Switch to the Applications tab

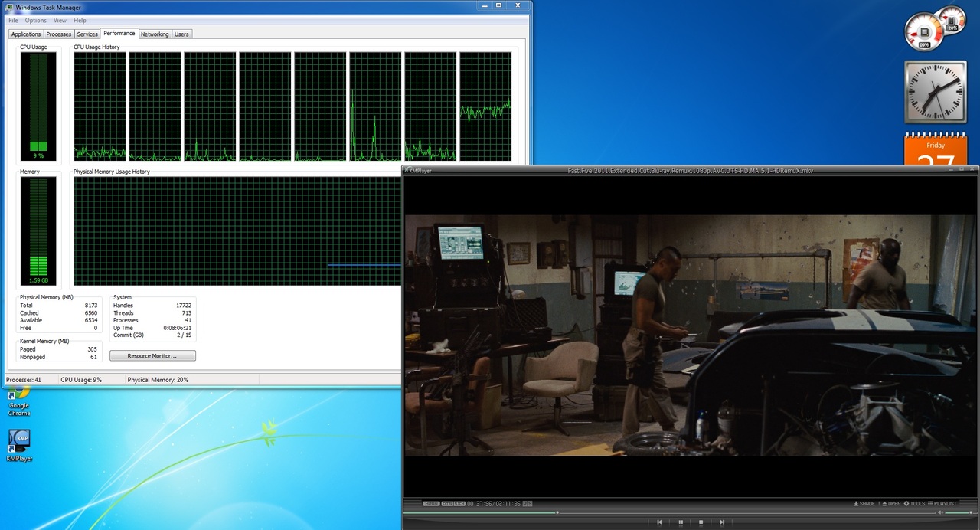click(x=26, y=34)
